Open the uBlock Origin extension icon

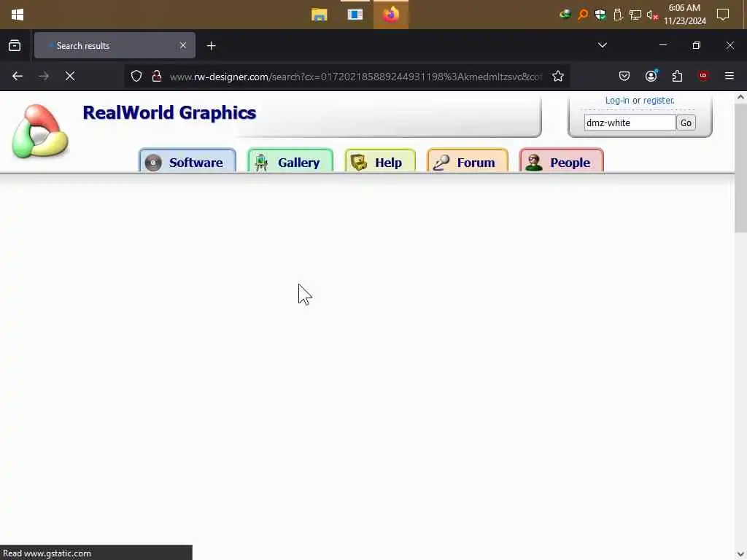click(703, 76)
